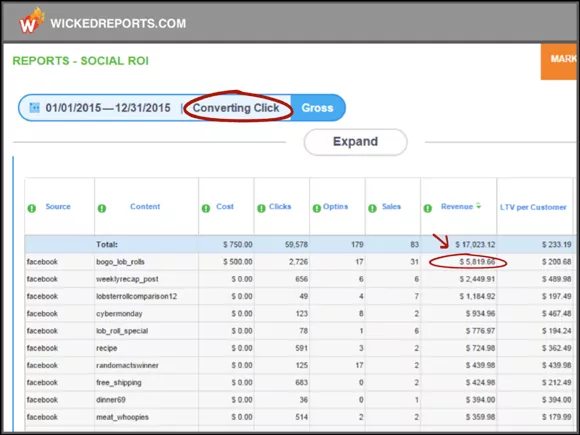
Task: Sort the table by Source column header
Action: click(x=58, y=206)
